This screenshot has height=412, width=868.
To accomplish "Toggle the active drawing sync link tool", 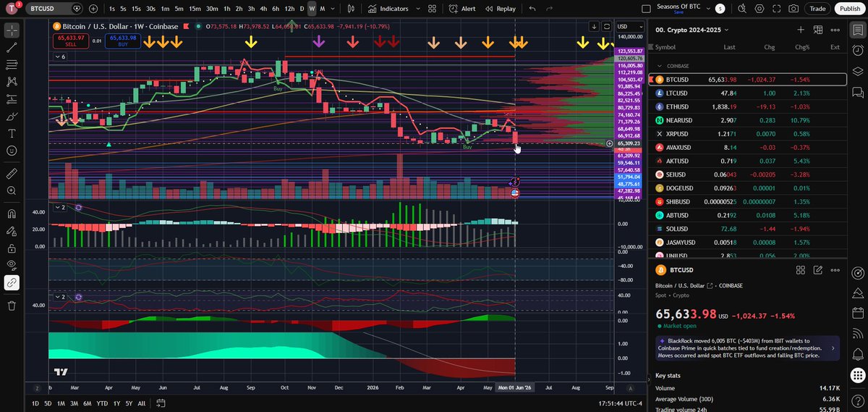I will (12, 282).
